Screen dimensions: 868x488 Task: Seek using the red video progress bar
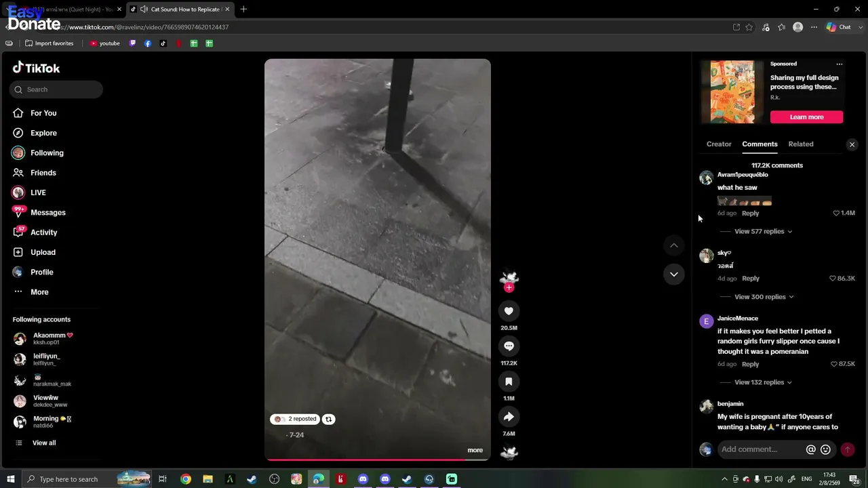point(377,460)
